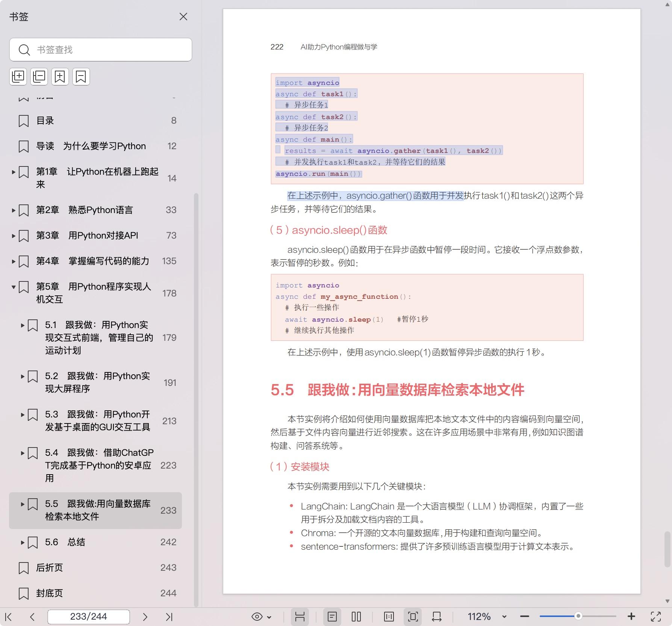This screenshot has height=626, width=672.
Task: Expand 第3章 用Python对接API arrow
Action: click(x=14, y=236)
